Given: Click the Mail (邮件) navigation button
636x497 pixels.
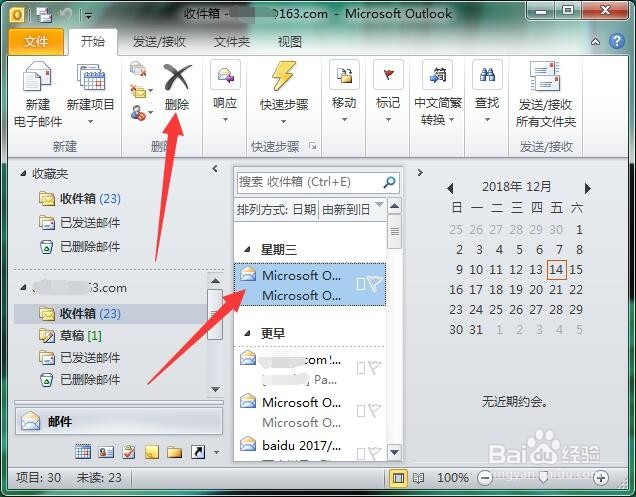Looking at the screenshot, I should pyautogui.click(x=119, y=421).
